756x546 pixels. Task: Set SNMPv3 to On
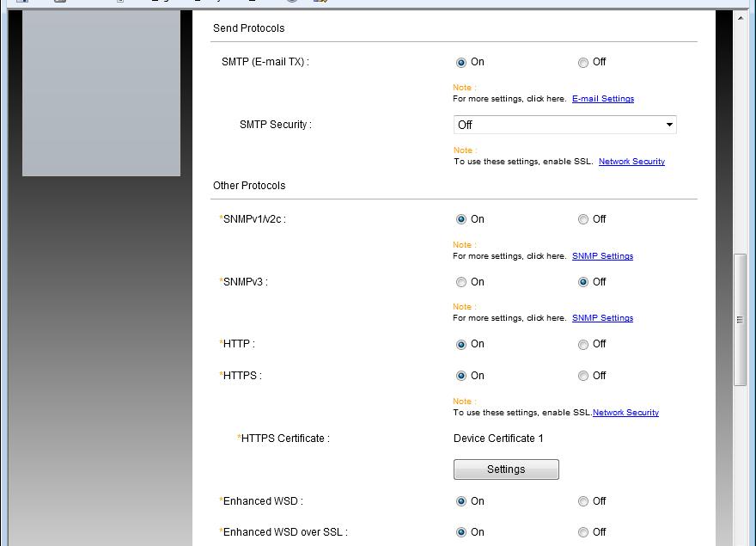pyautogui.click(x=461, y=282)
